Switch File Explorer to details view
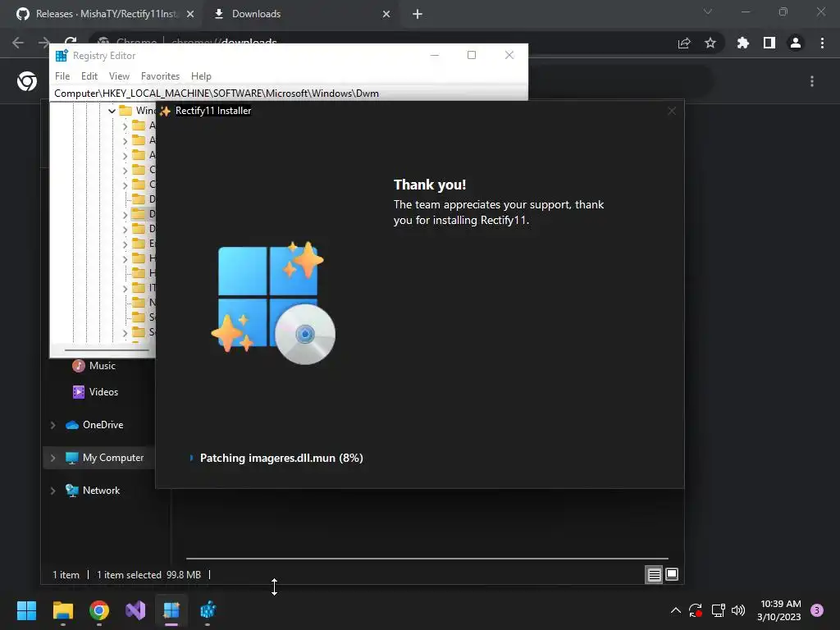 (654, 575)
